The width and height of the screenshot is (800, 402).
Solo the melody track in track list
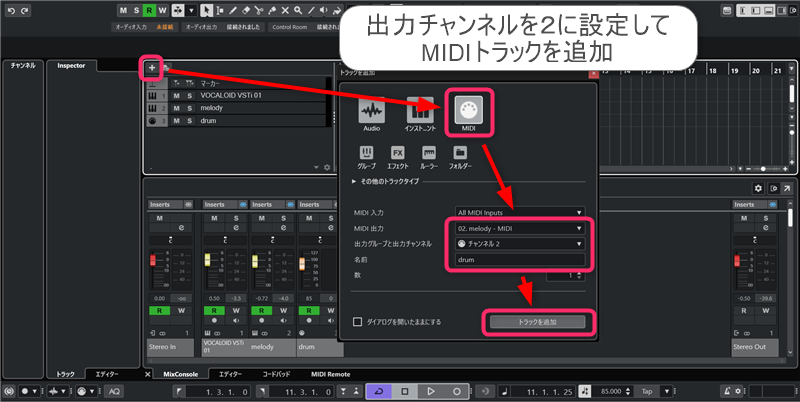tap(189, 108)
